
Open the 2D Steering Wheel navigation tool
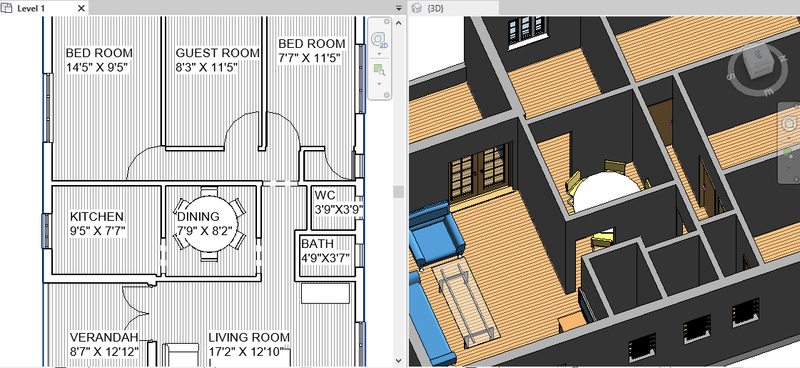pos(379,39)
